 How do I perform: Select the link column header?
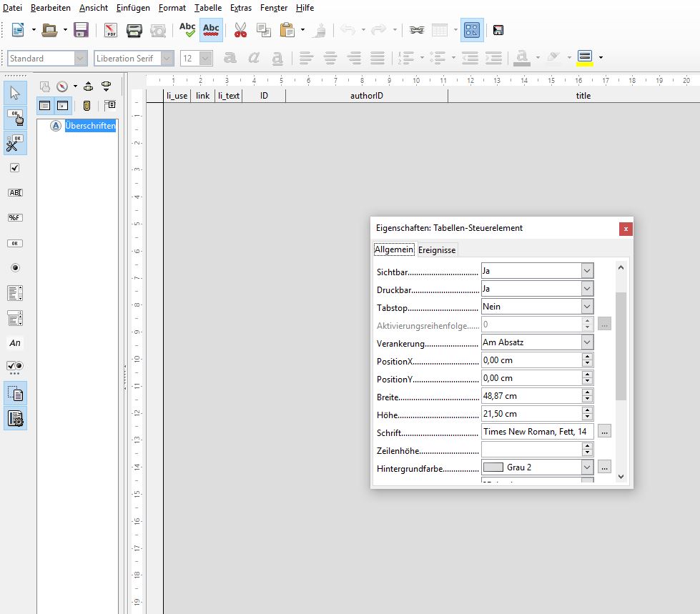click(x=202, y=96)
